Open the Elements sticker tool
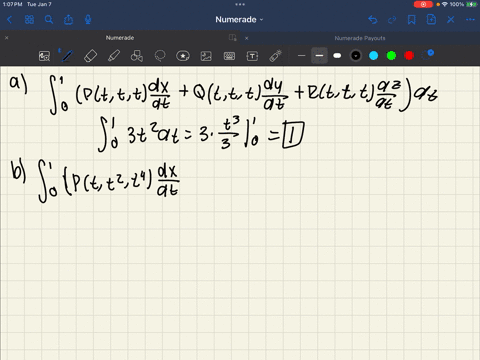 tap(183, 56)
